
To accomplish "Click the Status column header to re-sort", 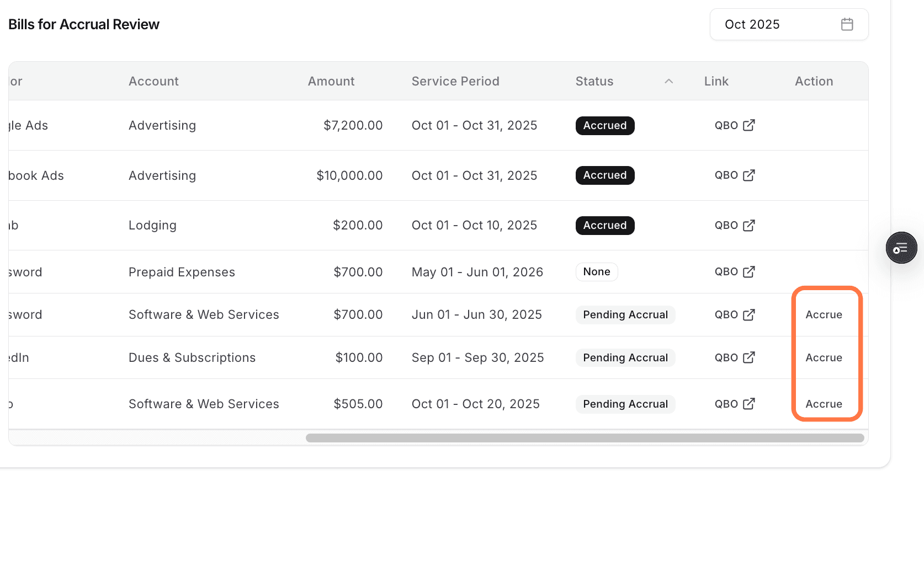I will pos(594,81).
